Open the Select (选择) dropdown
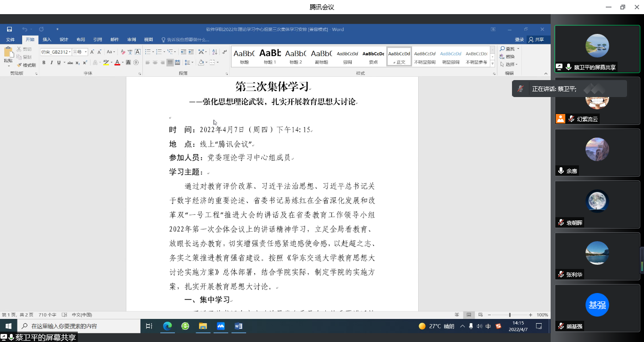The height and width of the screenshot is (342, 644). click(x=509, y=64)
